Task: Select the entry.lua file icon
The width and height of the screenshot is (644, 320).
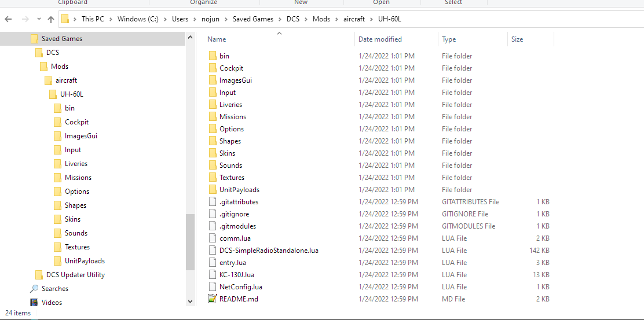Action: pos(213,263)
